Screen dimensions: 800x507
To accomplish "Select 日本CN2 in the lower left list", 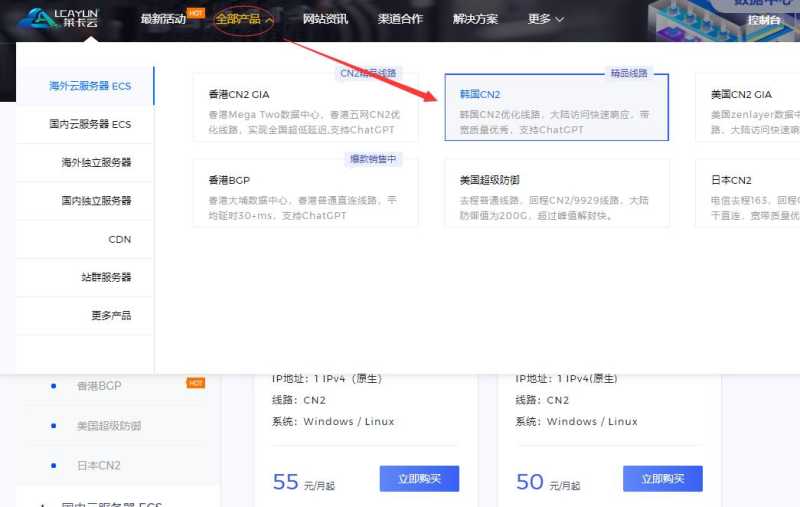I will click(98, 466).
